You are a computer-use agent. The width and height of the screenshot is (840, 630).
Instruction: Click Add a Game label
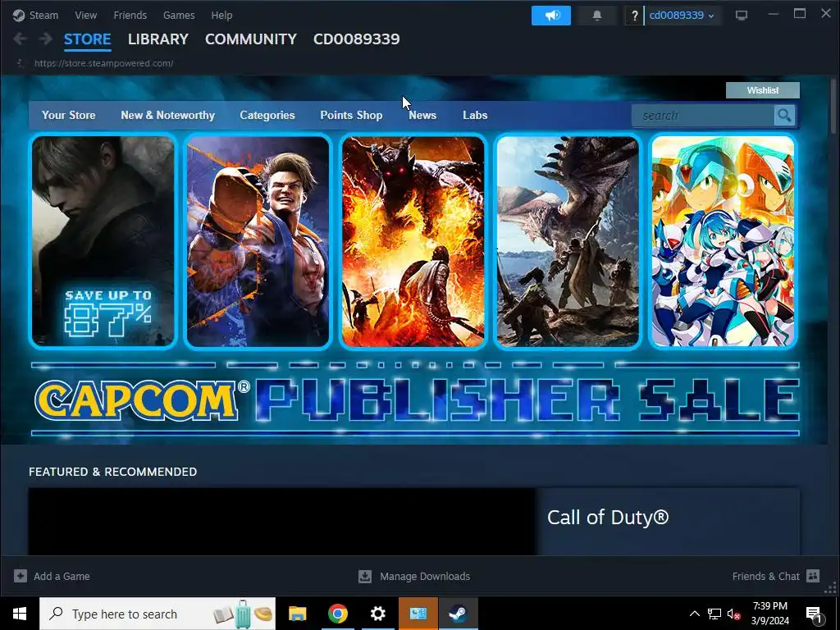[62, 577]
